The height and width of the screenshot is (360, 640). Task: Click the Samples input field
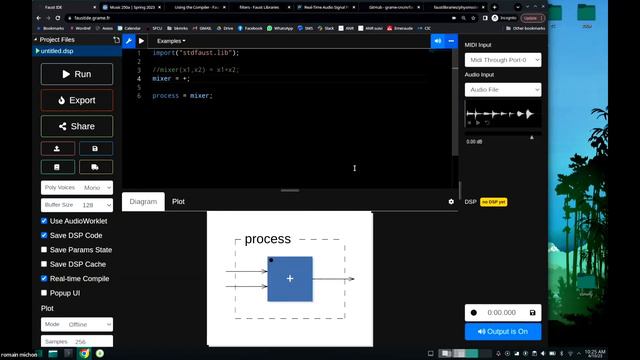click(77, 341)
